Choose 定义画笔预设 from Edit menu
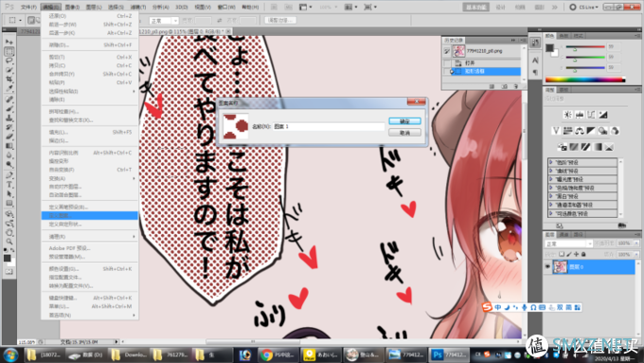The height and width of the screenshot is (363, 644). click(68, 207)
